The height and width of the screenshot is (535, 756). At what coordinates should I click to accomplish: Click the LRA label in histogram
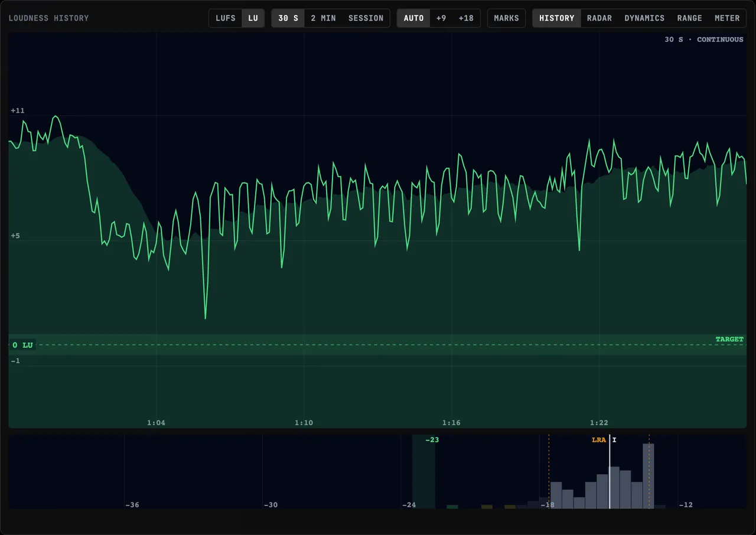pyautogui.click(x=599, y=440)
